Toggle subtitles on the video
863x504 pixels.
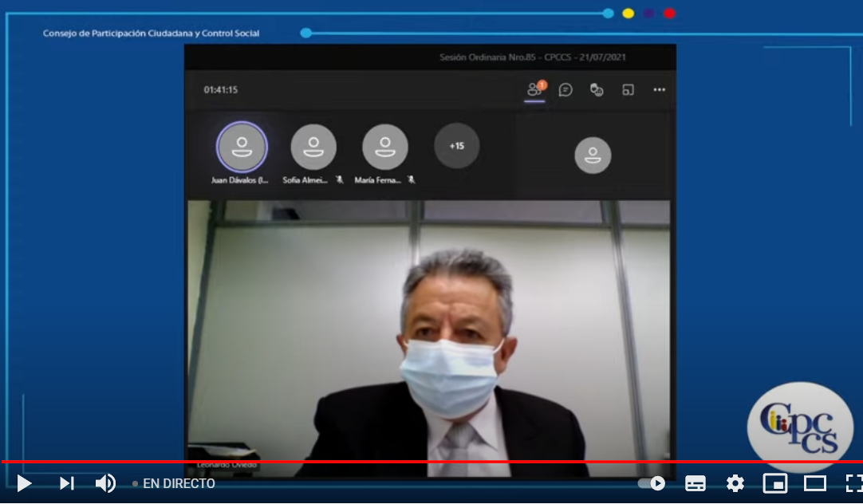[696, 483]
